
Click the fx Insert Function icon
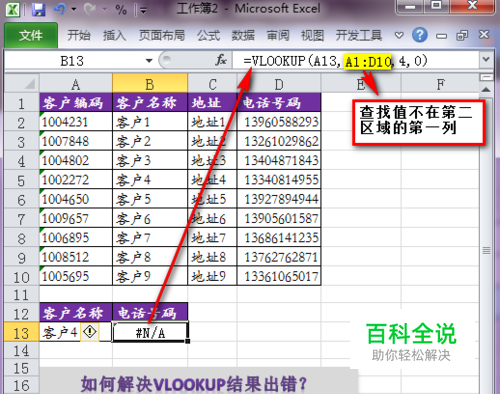coord(221,60)
